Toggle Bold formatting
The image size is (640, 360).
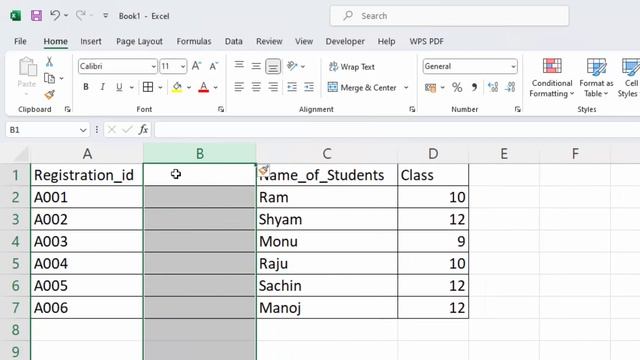pyautogui.click(x=86, y=87)
